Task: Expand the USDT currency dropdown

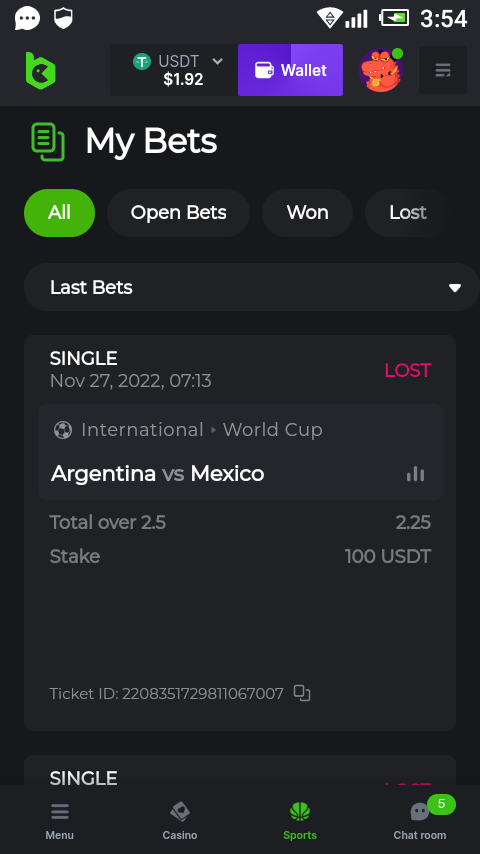Action: tap(217, 61)
